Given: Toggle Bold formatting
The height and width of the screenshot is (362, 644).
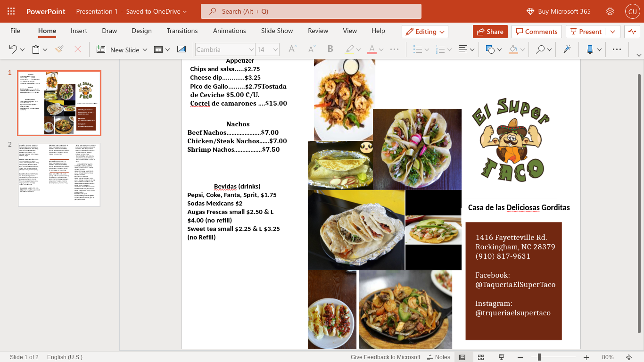Looking at the screenshot, I should click(330, 49).
